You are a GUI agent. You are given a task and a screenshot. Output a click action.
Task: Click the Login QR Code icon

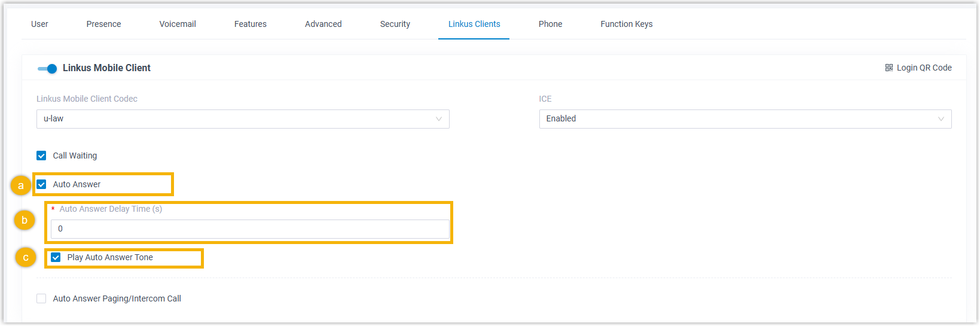pyautogui.click(x=889, y=68)
